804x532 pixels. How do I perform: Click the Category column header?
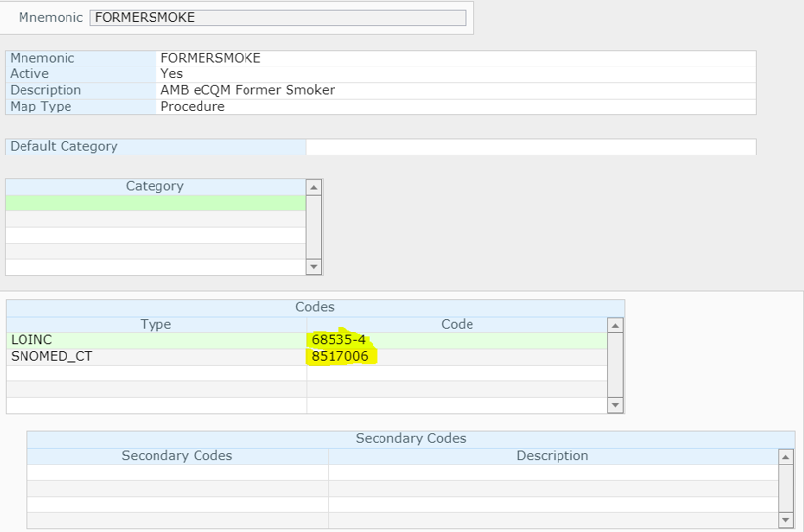pyautogui.click(x=156, y=187)
